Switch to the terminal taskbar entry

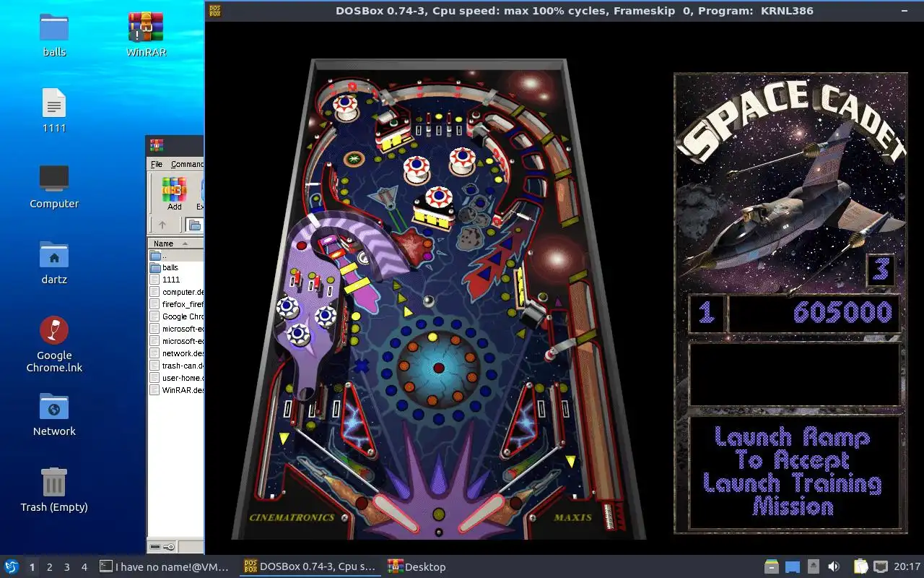pyautogui.click(x=165, y=567)
